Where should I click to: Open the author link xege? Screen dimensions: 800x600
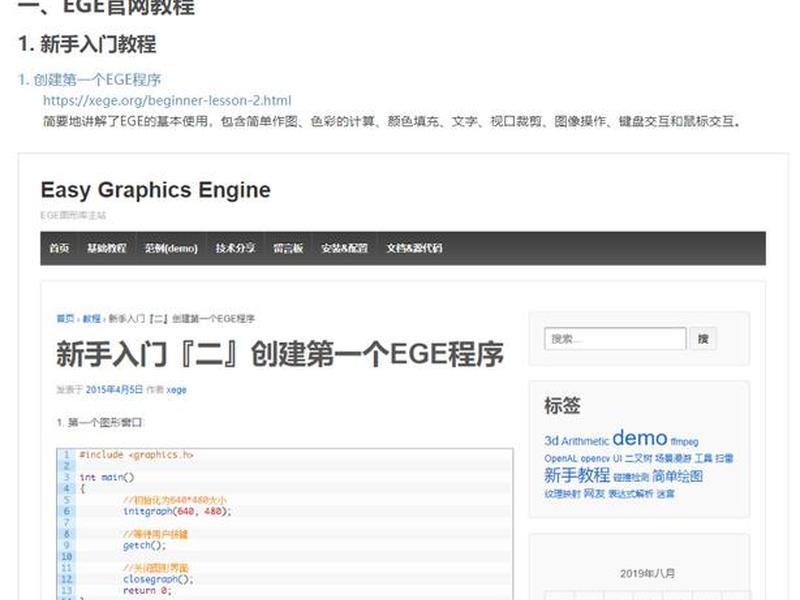[x=177, y=390]
